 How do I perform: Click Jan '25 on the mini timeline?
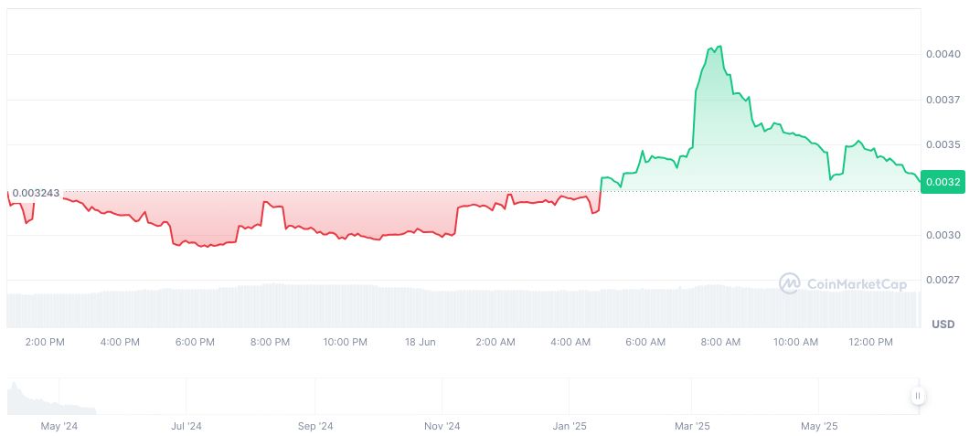pyautogui.click(x=570, y=426)
